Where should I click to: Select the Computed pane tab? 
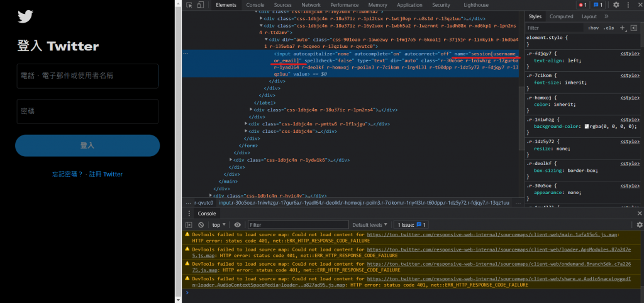[x=561, y=16]
